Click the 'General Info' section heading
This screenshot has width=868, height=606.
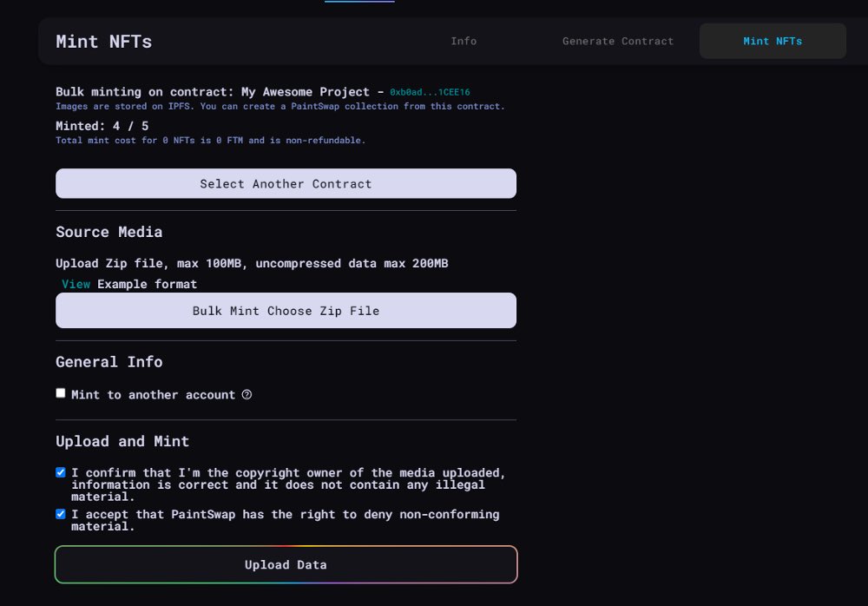(x=109, y=362)
